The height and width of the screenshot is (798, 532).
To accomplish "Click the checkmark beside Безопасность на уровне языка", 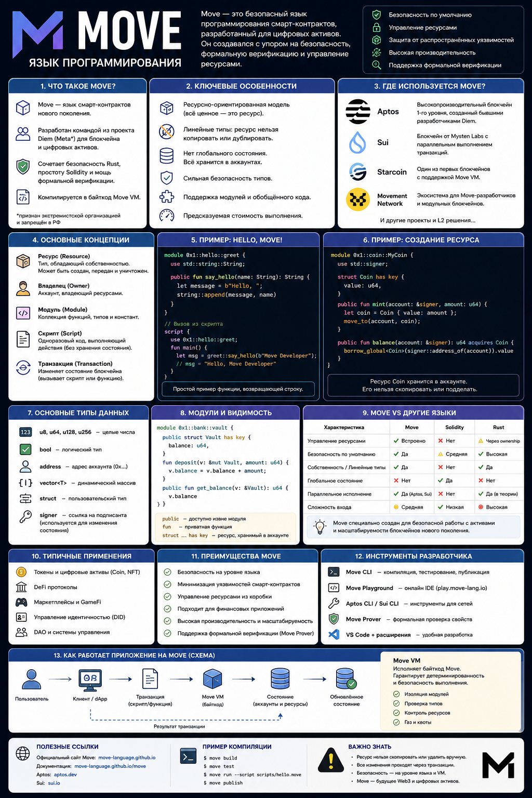I will point(168,572).
